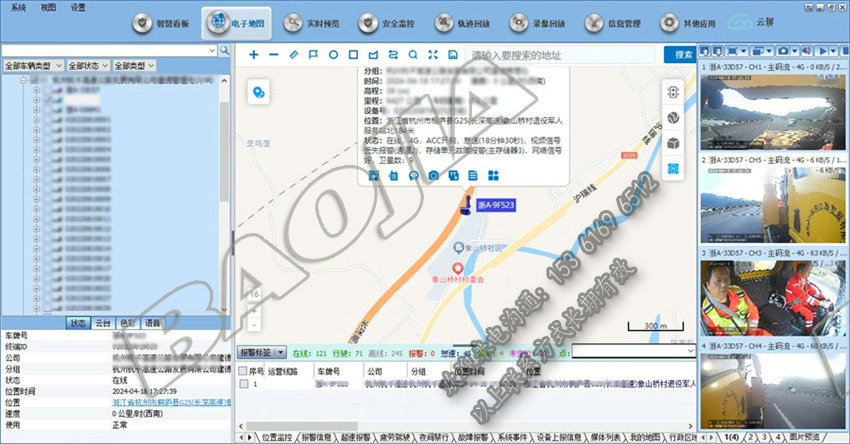Click the 3D cube view icon on map

[x=673, y=144]
